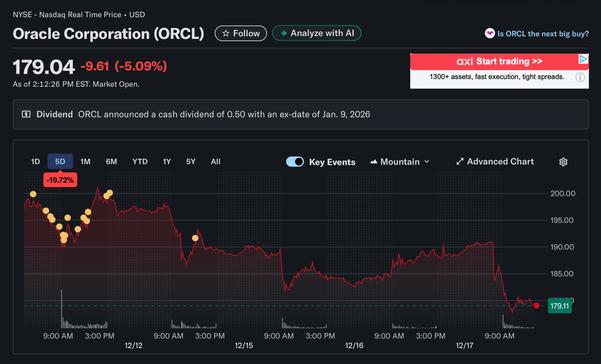Click the ad info circle icon
The width and height of the screenshot is (601, 364).
(580, 77)
